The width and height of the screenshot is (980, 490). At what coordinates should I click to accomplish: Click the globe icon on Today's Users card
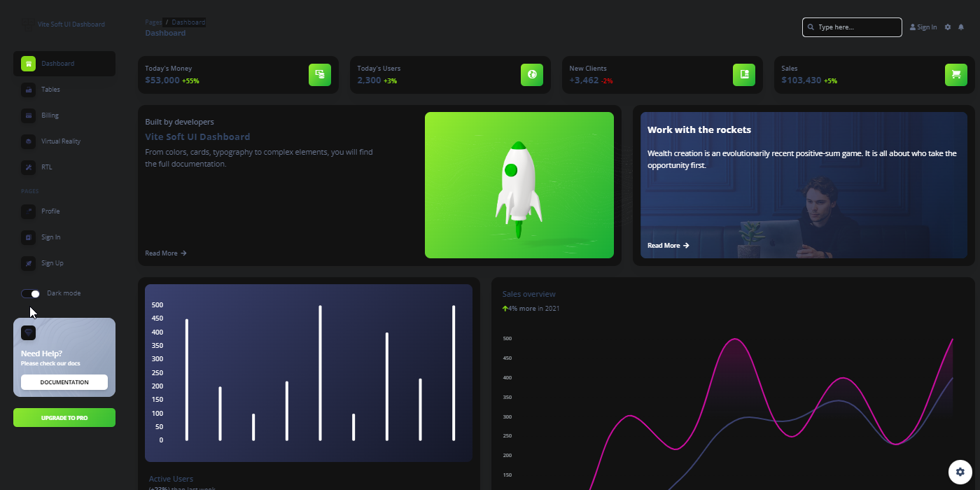532,74
